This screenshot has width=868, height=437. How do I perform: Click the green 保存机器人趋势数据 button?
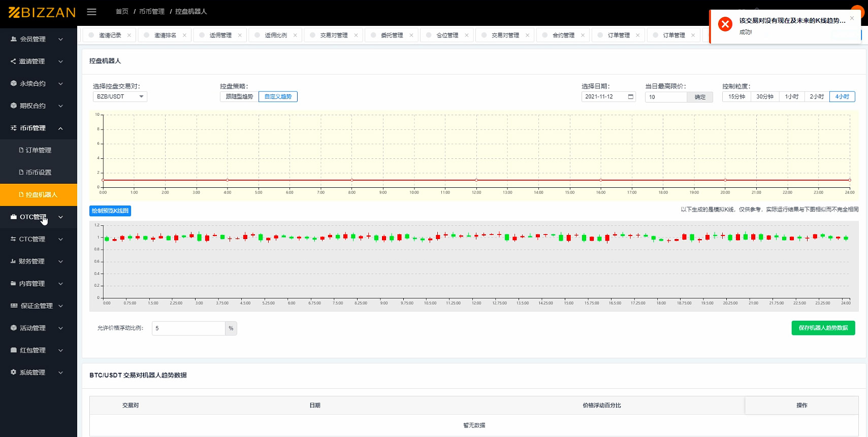[x=823, y=328]
